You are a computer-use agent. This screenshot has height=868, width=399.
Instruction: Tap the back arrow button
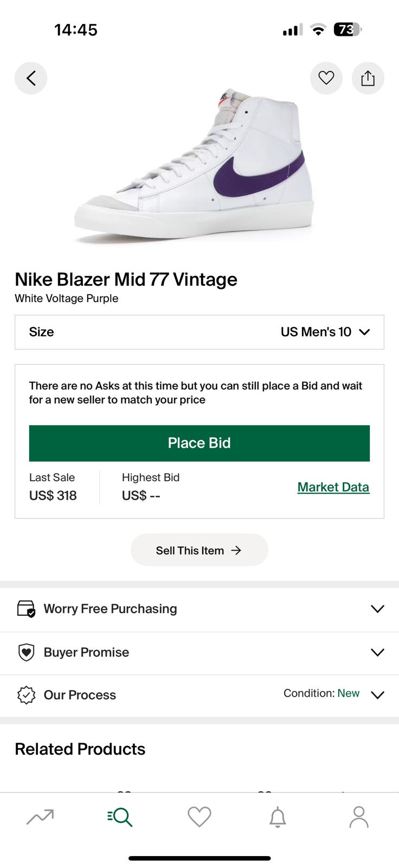click(31, 78)
